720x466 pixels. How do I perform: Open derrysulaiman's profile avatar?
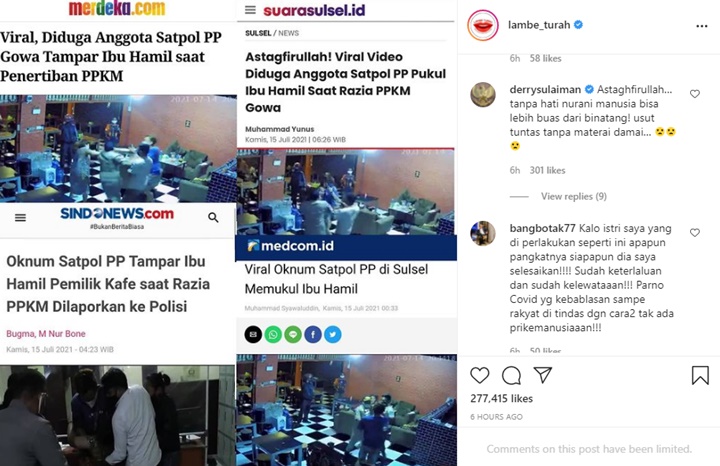483,95
